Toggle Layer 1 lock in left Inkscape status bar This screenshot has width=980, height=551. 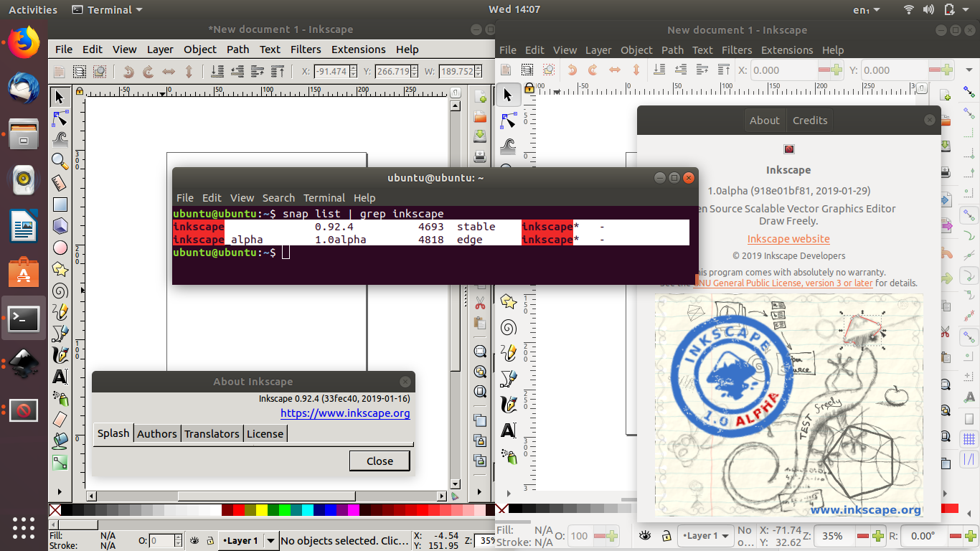[x=210, y=541]
